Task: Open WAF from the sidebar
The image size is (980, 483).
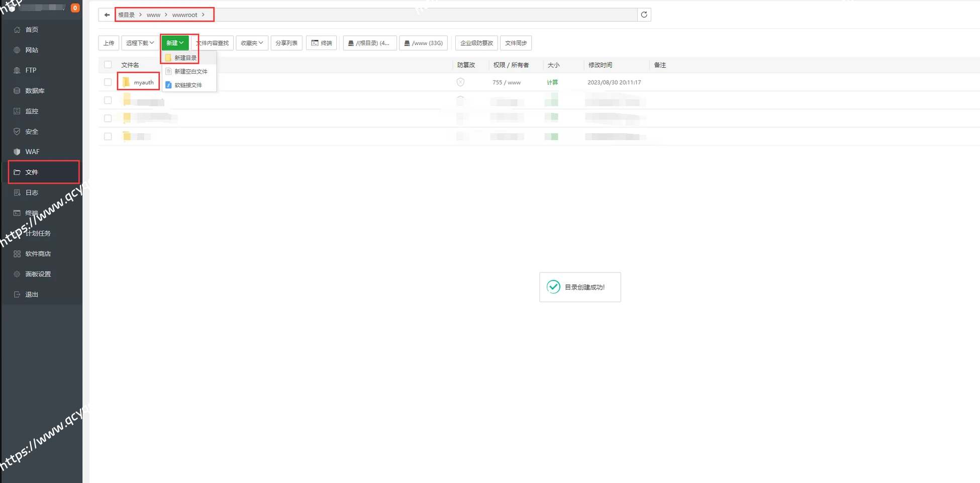Action: coord(32,152)
